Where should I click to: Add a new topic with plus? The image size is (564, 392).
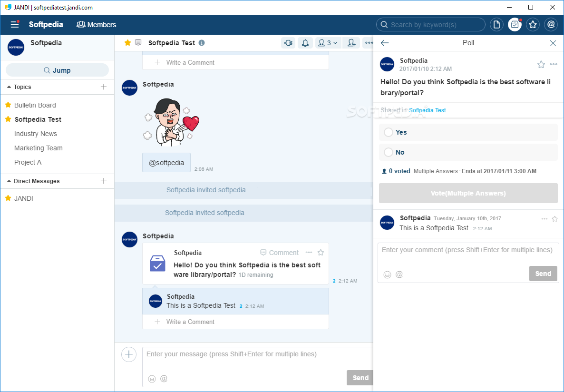point(104,87)
